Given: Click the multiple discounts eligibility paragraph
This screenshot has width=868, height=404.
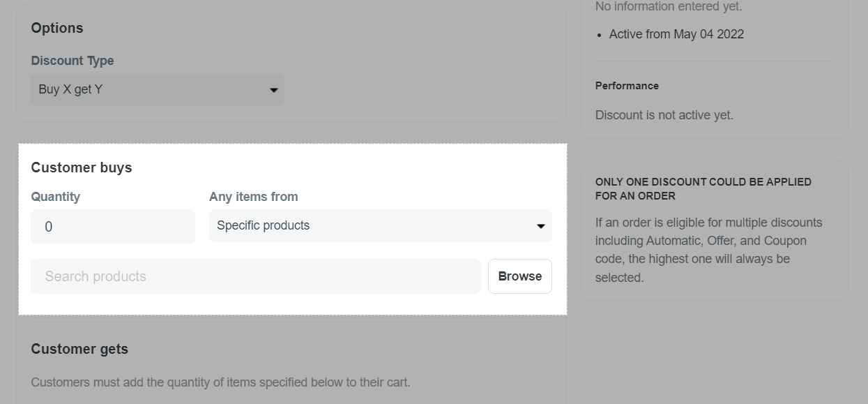Looking at the screenshot, I should point(709,250).
